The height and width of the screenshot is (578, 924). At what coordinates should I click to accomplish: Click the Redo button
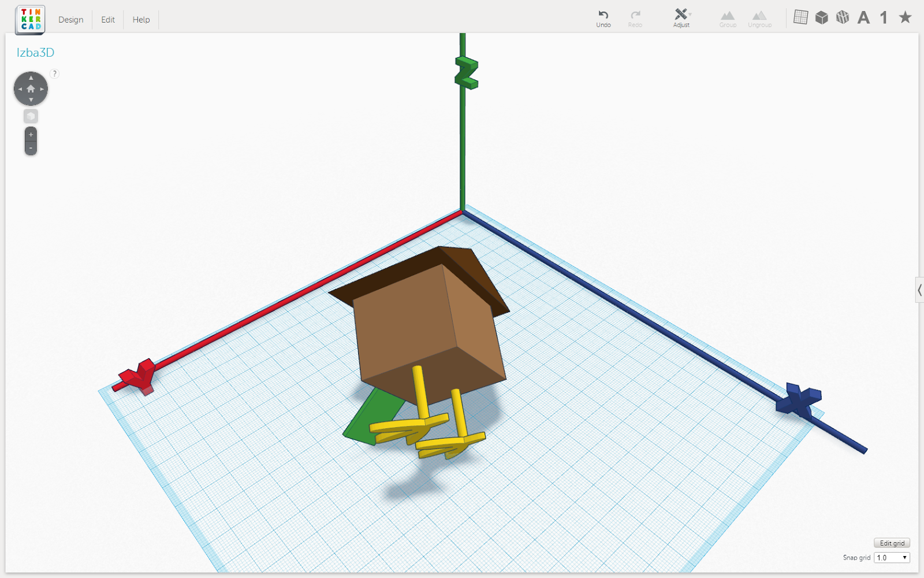(635, 18)
